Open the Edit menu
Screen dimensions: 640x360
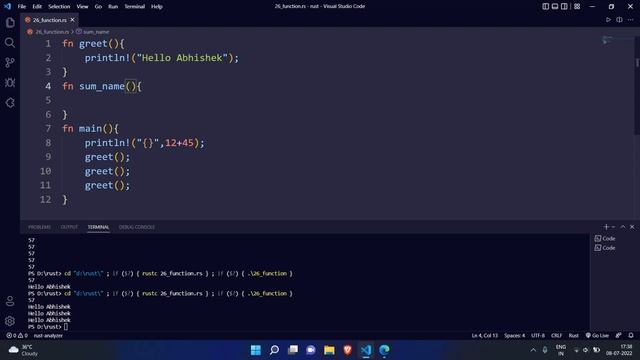coord(37,6)
